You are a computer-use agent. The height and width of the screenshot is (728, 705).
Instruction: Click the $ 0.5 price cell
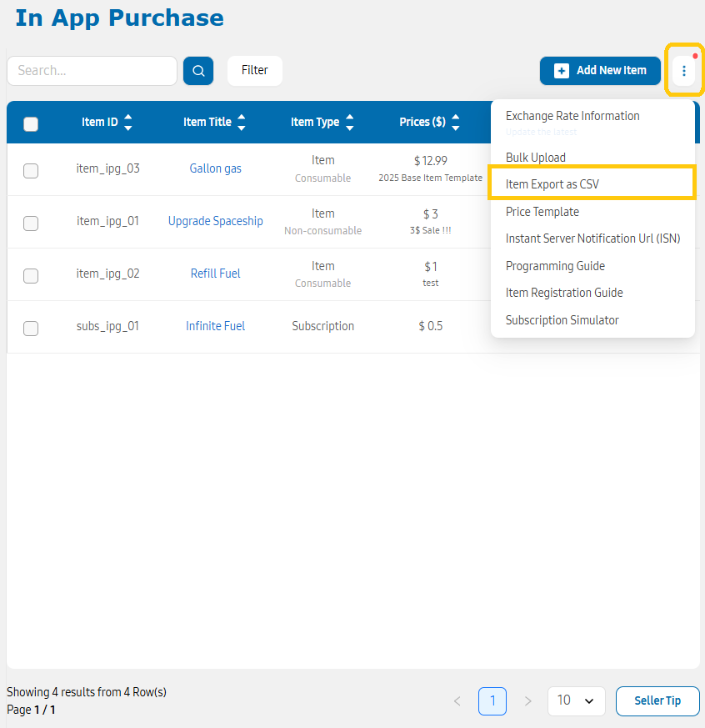coord(431,326)
